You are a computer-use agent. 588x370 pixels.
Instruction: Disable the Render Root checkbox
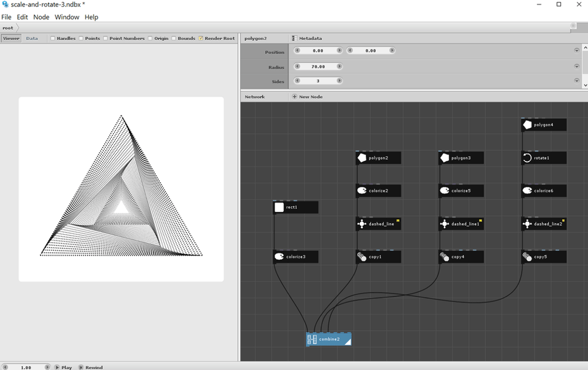201,38
